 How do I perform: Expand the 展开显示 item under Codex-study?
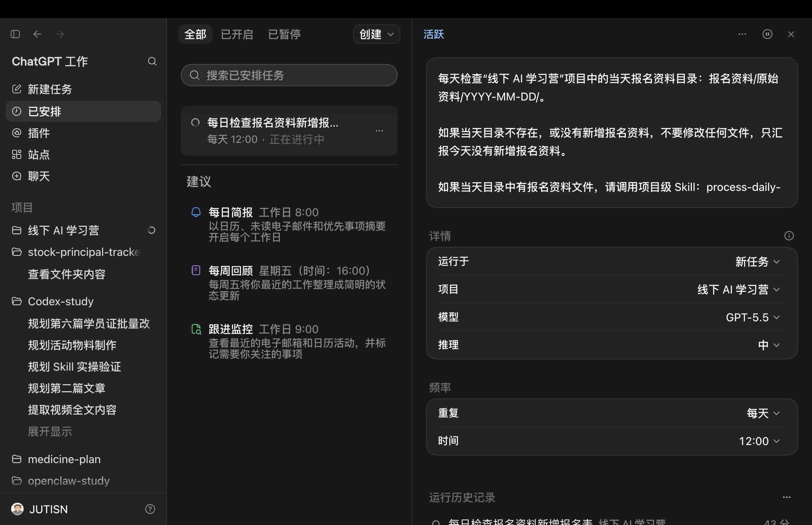tap(50, 431)
